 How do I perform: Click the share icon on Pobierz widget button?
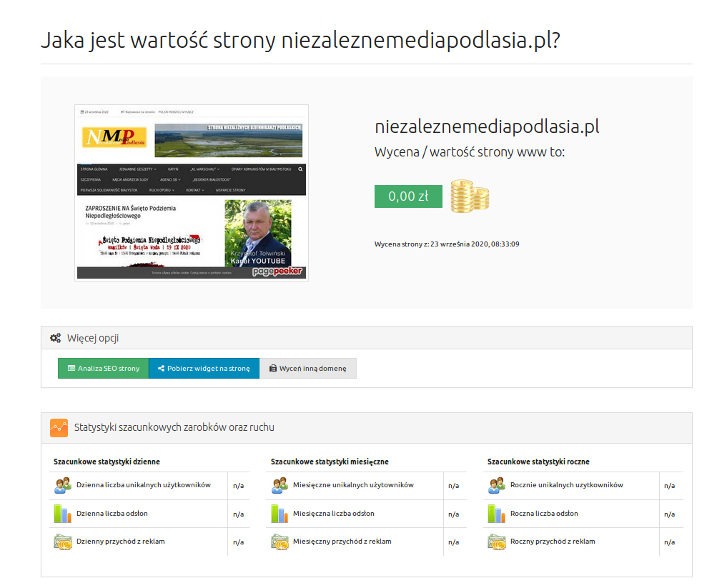pos(162,369)
